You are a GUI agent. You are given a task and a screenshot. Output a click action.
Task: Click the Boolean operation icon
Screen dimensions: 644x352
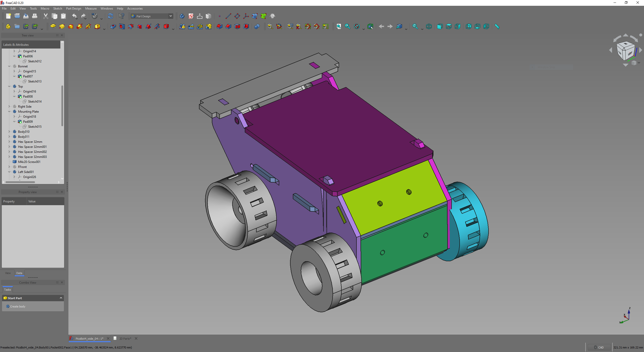tap(257, 26)
